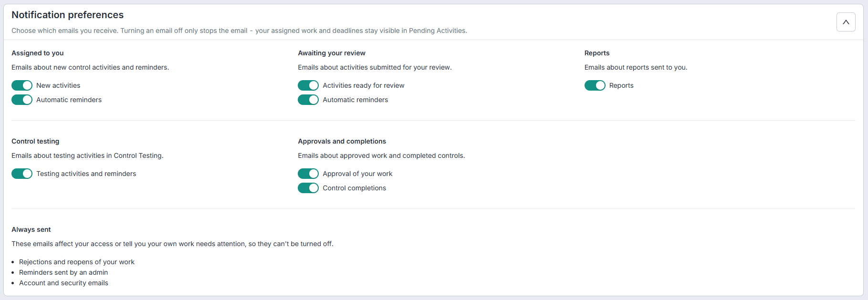Select the Always sent section heading
This screenshot has width=868, height=300.
pos(31,229)
